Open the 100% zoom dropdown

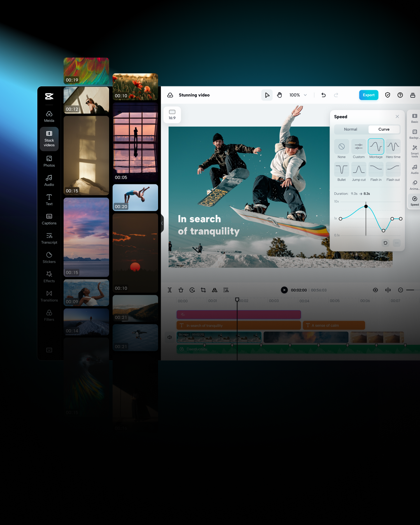click(x=298, y=95)
